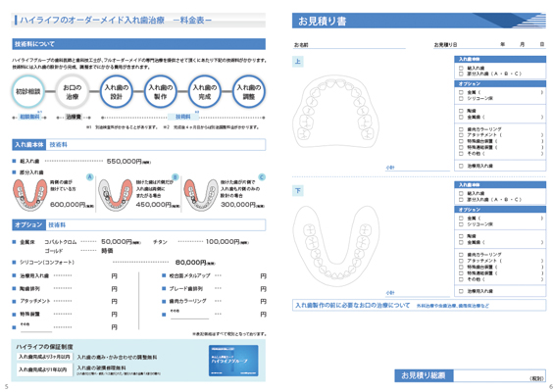Check 部分入れ歯 (A・B・C) in 上 section
This screenshot has height=392, width=554.
click(461, 73)
